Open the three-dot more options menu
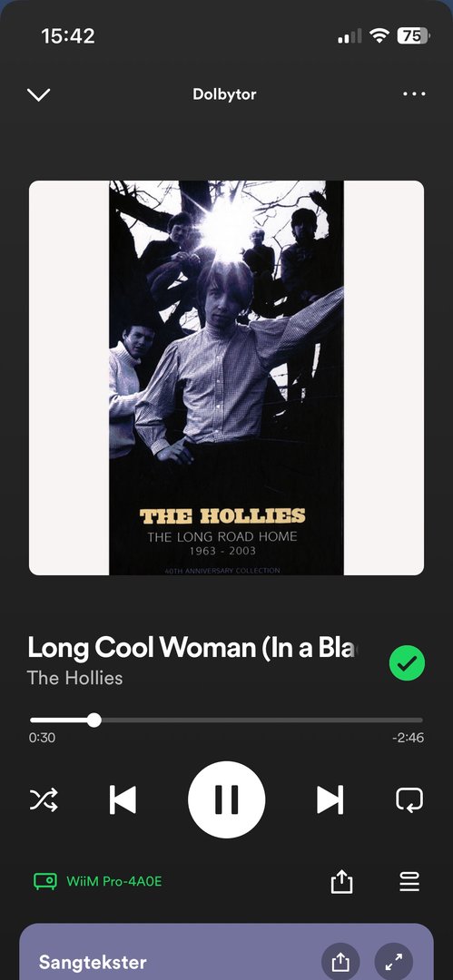 [x=414, y=94]
